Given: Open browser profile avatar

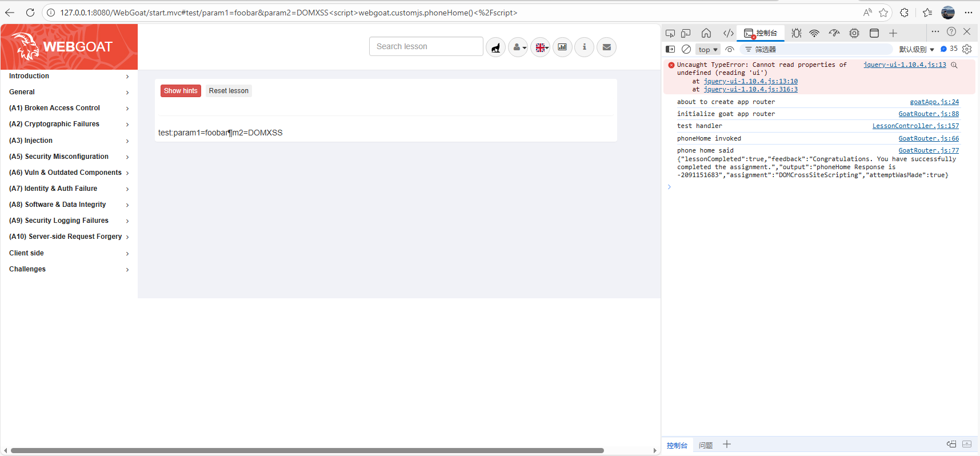Looking at the screenshot, I should pyautogui.click(x=948, y=13).
